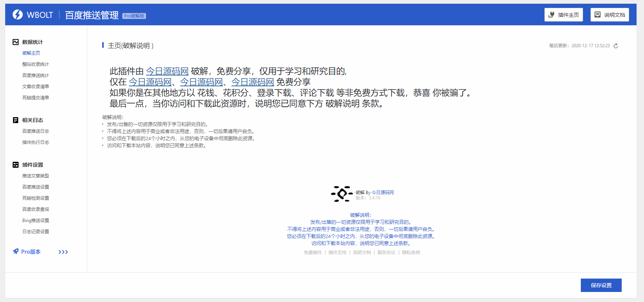Open 推送文章类型 settings
Screen dimensions: 644x302
point(36,176)
